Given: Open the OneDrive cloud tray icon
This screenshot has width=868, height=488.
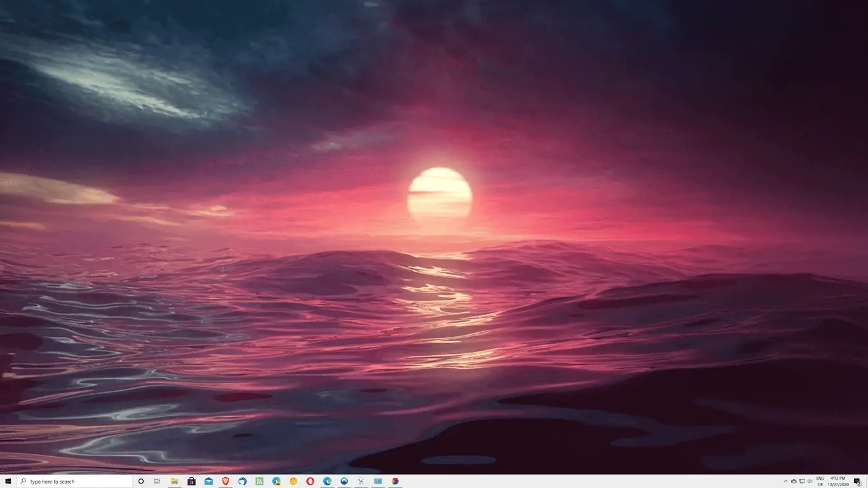Looking at the screenshot, I should [794, 482].
